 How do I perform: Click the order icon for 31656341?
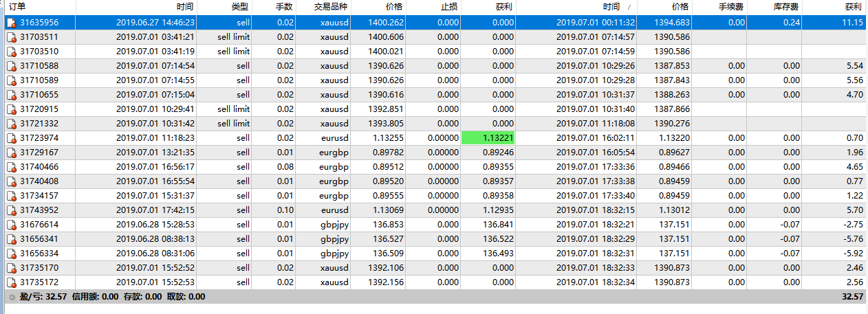tap(11, 239)
